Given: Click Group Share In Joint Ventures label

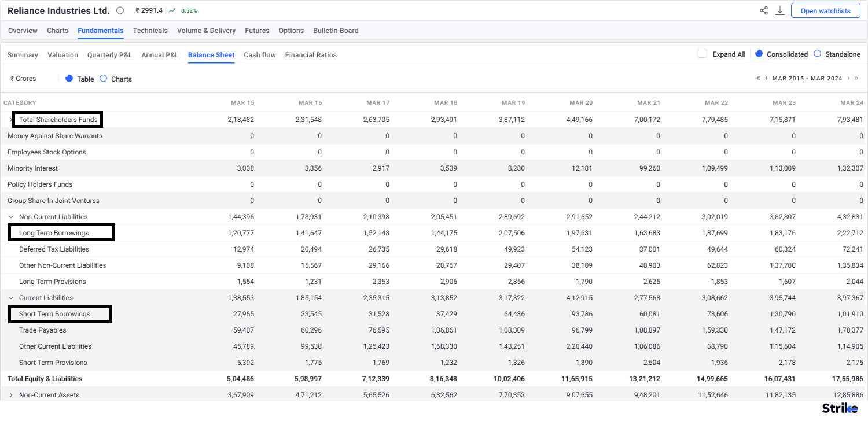Looking at the screenshot, I should point(53,201).
